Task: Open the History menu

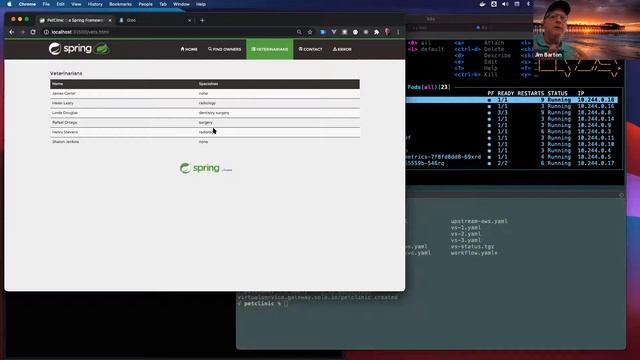Action: [95, 4]
